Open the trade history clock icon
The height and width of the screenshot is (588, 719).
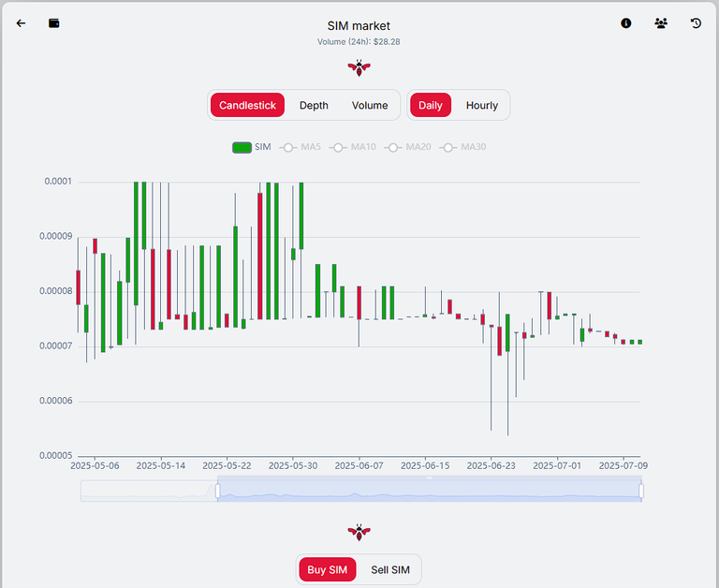(696, 23)
